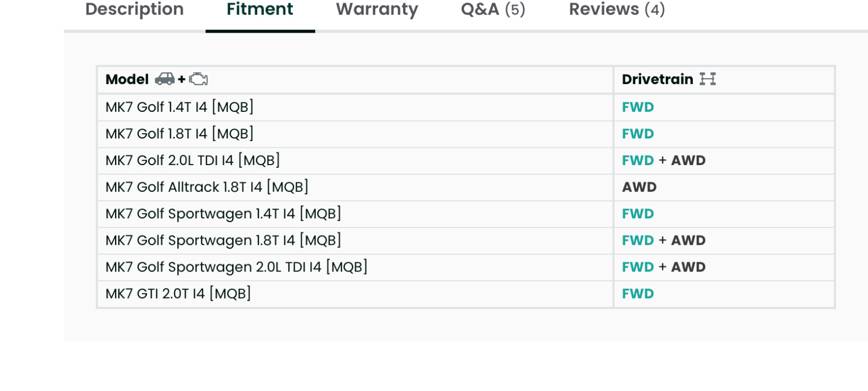Click FWD link for MK7 GTI 2.0T
868x391 pixels.
click(638, 293)
